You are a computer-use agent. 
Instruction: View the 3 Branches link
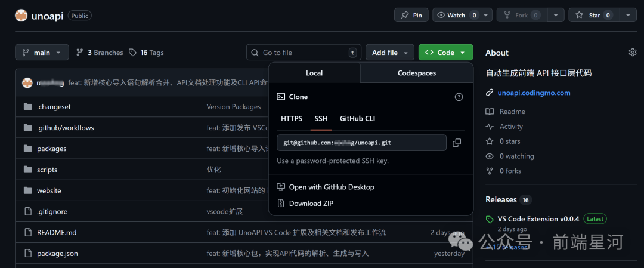pos(100,53)
